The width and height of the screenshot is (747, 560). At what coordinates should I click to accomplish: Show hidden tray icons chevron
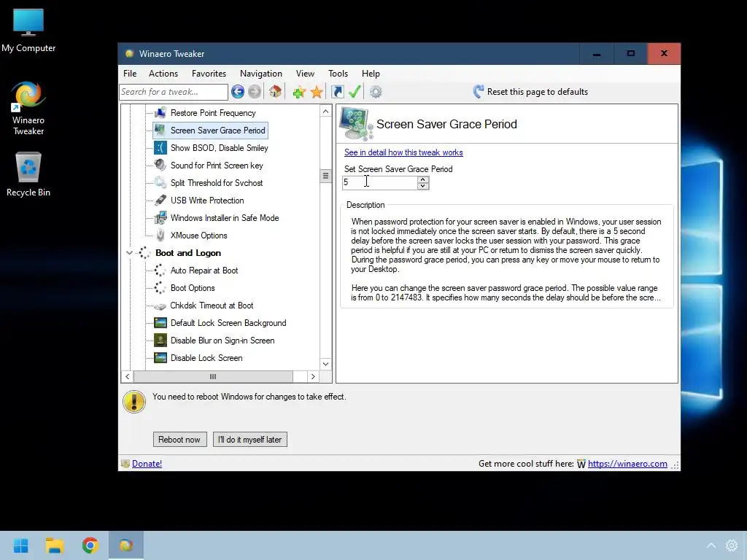coord(711,545)
